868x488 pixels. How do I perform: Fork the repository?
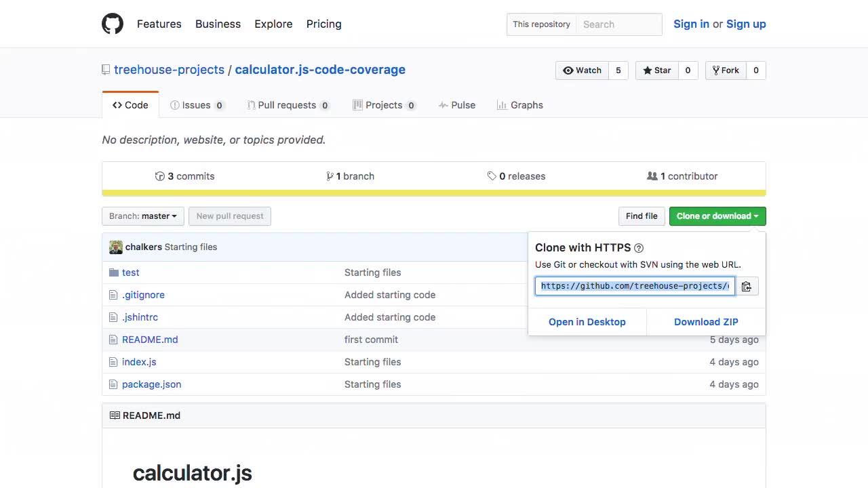coord(726,70)
